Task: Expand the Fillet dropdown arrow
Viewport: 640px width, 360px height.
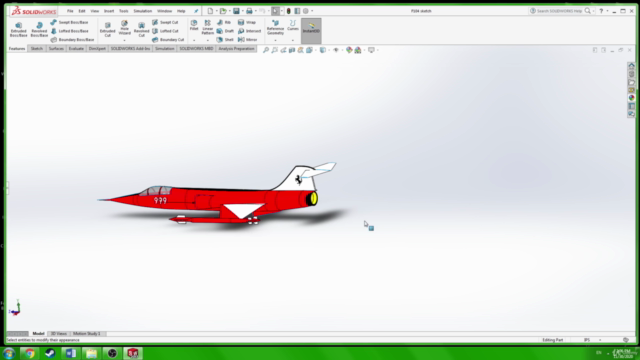Action: (x=194, y=40)
